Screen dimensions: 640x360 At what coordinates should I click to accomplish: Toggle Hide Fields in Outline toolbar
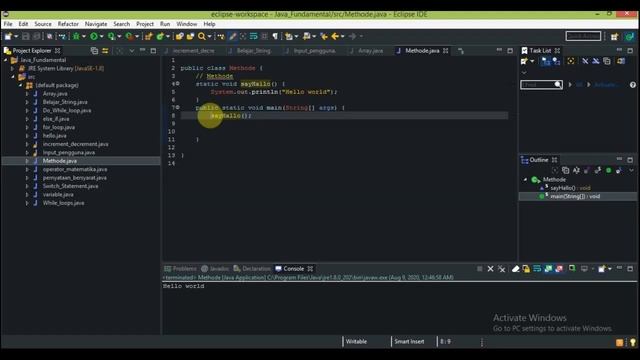click(x=587, y=170)
